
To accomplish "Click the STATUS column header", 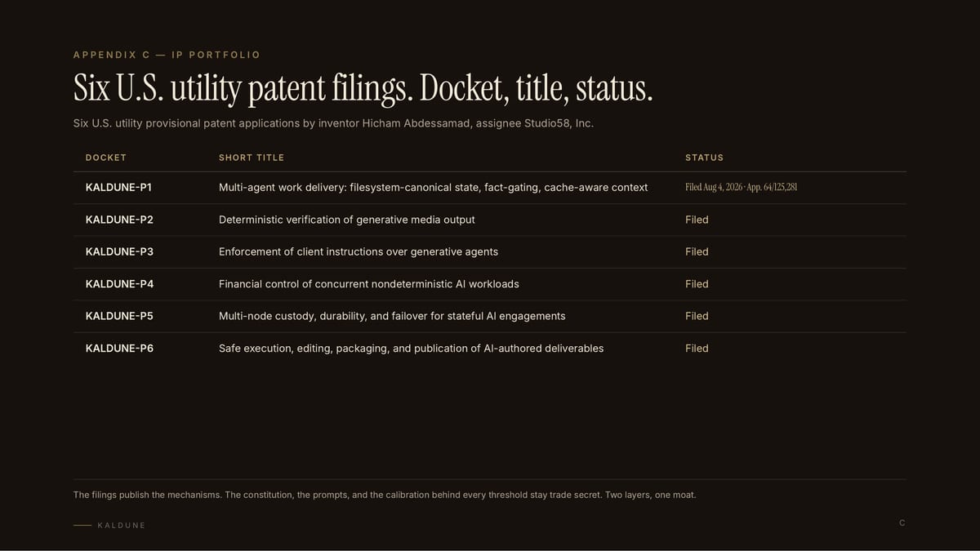I will point(704,158).
